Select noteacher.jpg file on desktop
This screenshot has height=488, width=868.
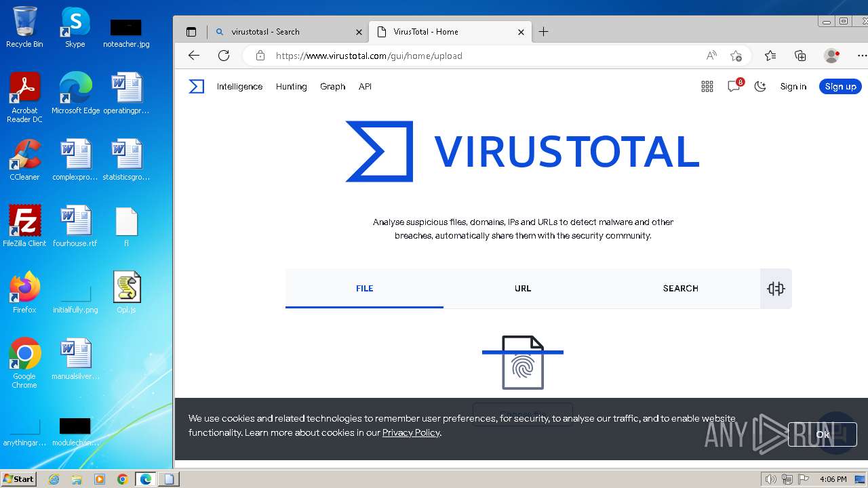tap(126, 33)
